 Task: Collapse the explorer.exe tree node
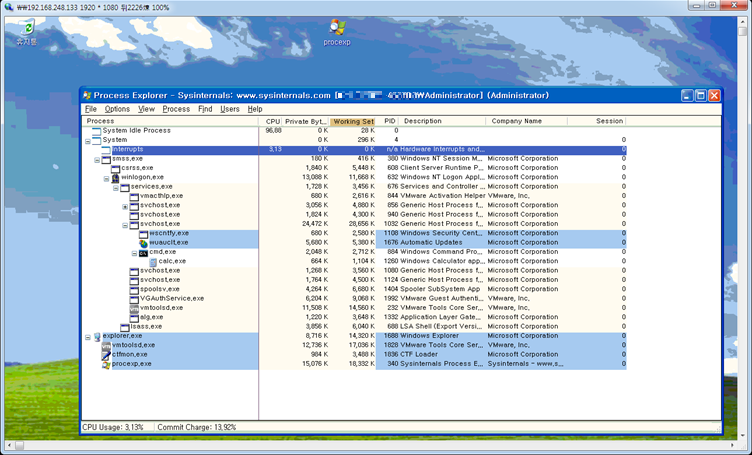pyautogui.click(x=88, y=337)
